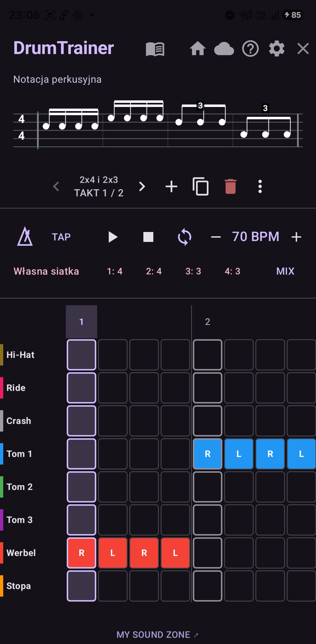Select the Tom 1 row label
Screen dimensions: 316x644
point(19,454)
